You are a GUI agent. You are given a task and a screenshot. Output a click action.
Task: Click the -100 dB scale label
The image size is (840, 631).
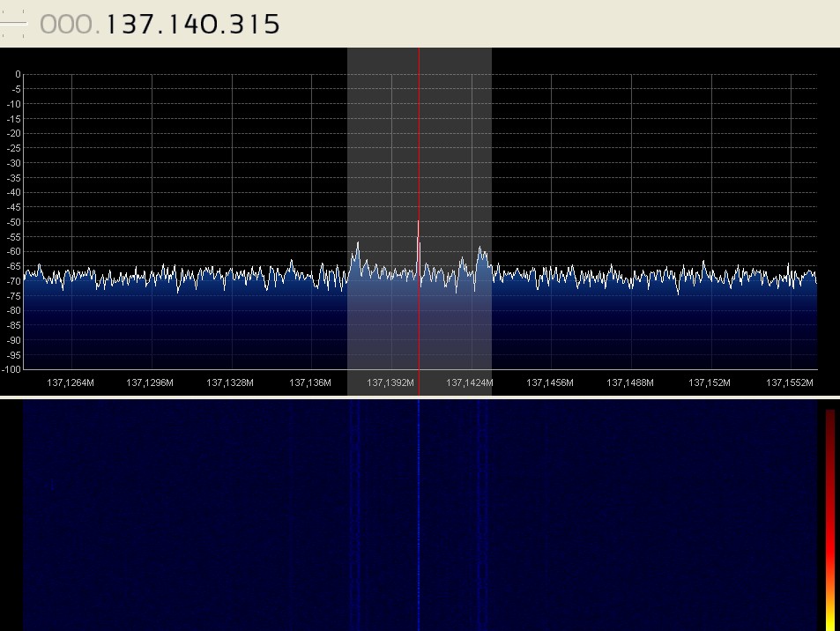[11, 369]
